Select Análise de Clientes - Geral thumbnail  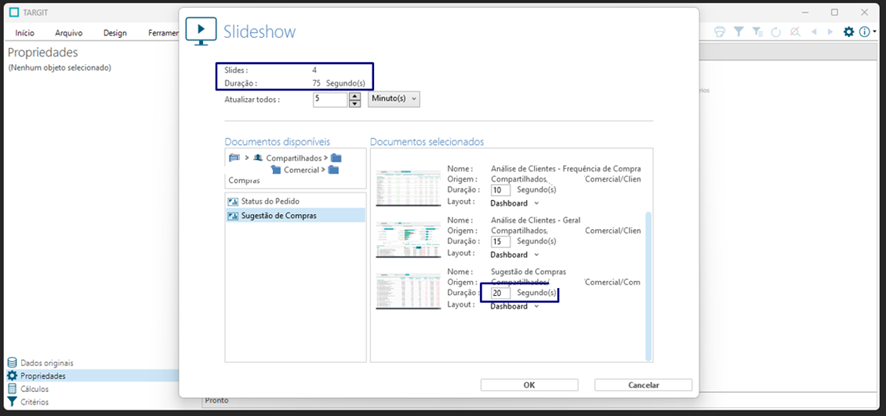tap(409, 240)
